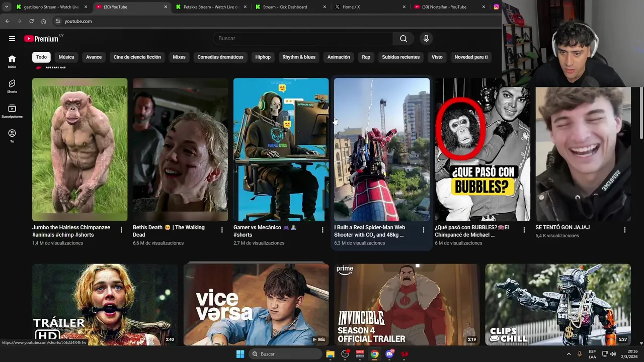This screenshot has height=362, width=644.
Task: Go back with browser back arrow
Action: point(7,21)
